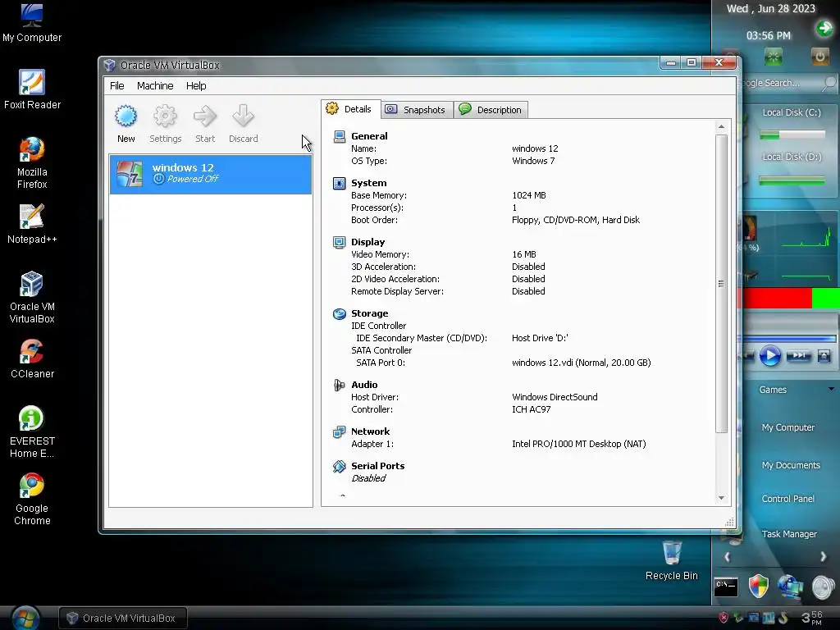The width and height of the screenshot is (840, 630).
Task: Click the Local Disk (D:) usage bar
Action: point(792,181)
